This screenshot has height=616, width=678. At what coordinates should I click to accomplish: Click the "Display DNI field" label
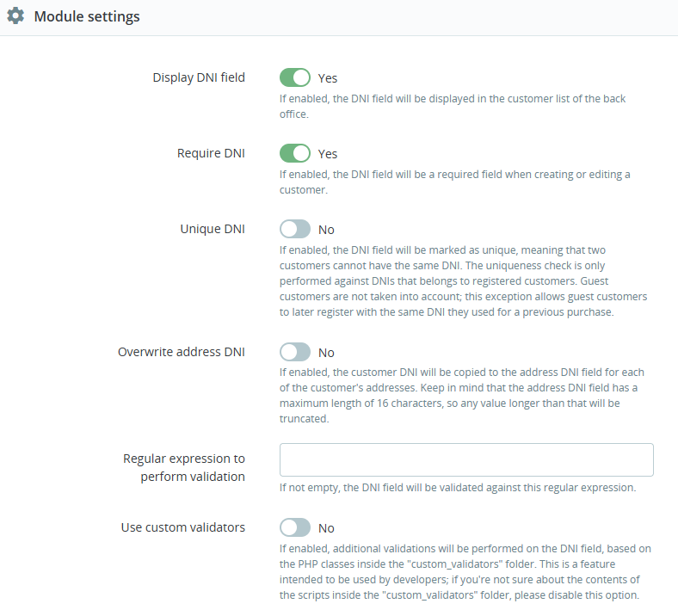click(x=199, y=77)
